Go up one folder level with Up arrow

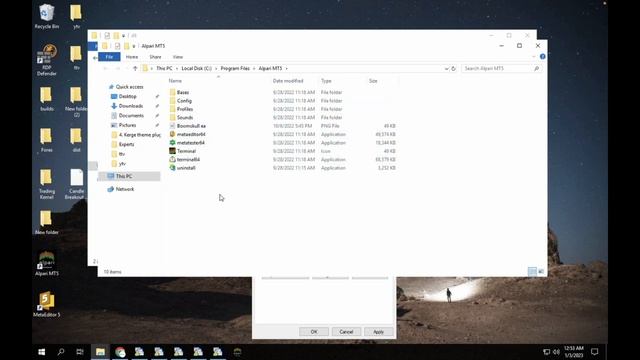[x=135, y=69]
